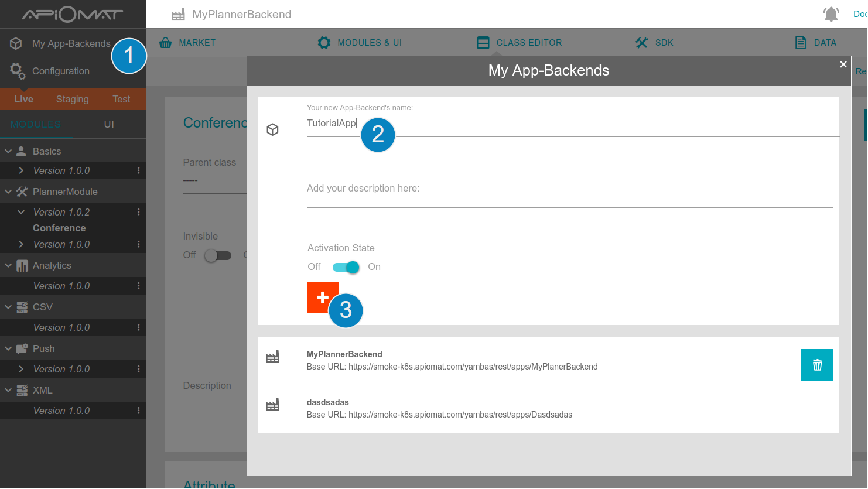Click the Market basket icon
Image resolution: width=868 pixels, height=489 pixels.
pos(166,43)
